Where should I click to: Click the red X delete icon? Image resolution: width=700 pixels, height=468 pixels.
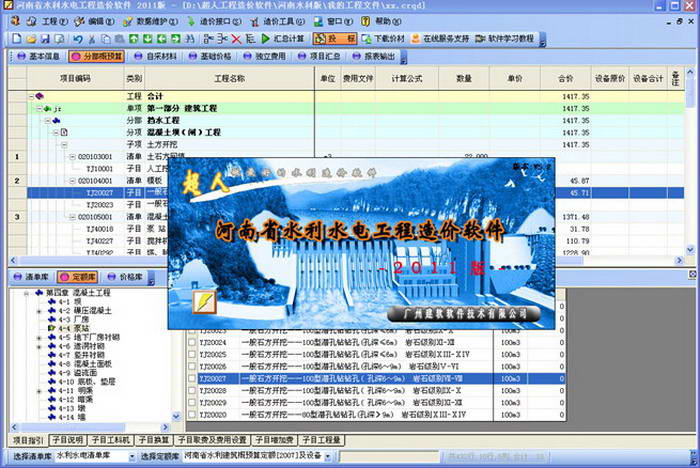pyautogui.click(x=236, y=39)
